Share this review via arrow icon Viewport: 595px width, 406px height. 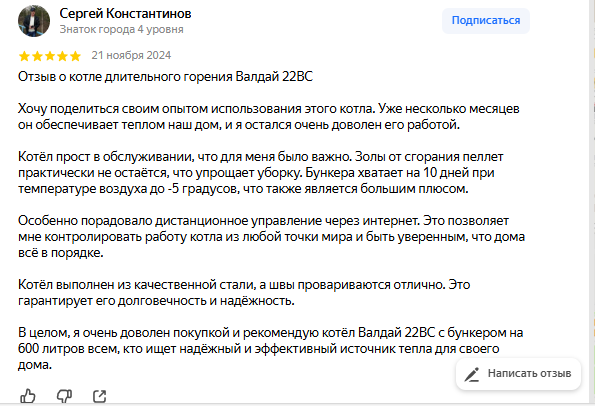pyautogui.click(x=99, y=396)
